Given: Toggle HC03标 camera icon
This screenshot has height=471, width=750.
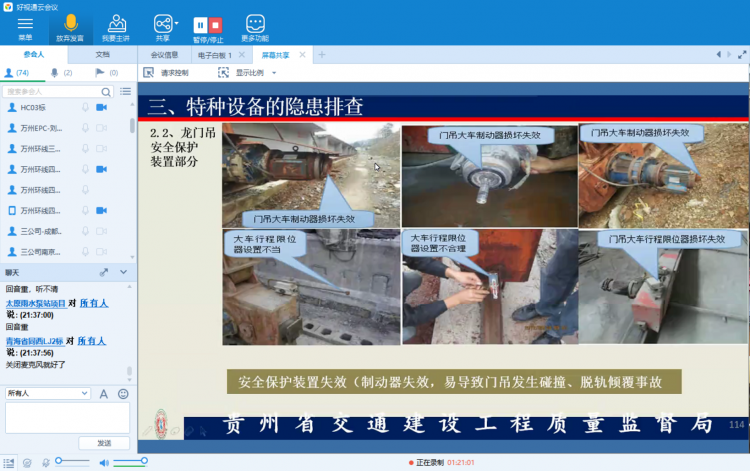Looking at the screenshot, I should click(x=101, y=107).
